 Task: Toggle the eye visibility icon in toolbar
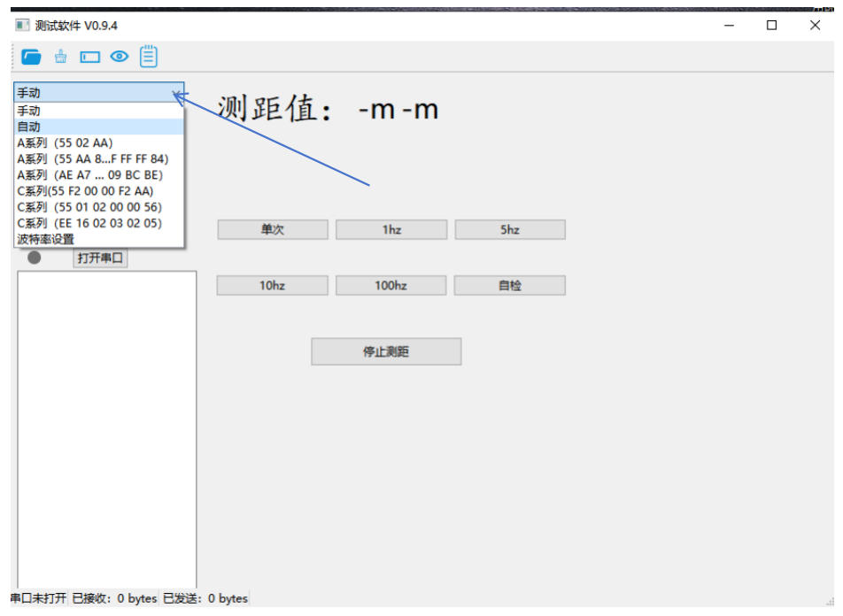[120, 58]
